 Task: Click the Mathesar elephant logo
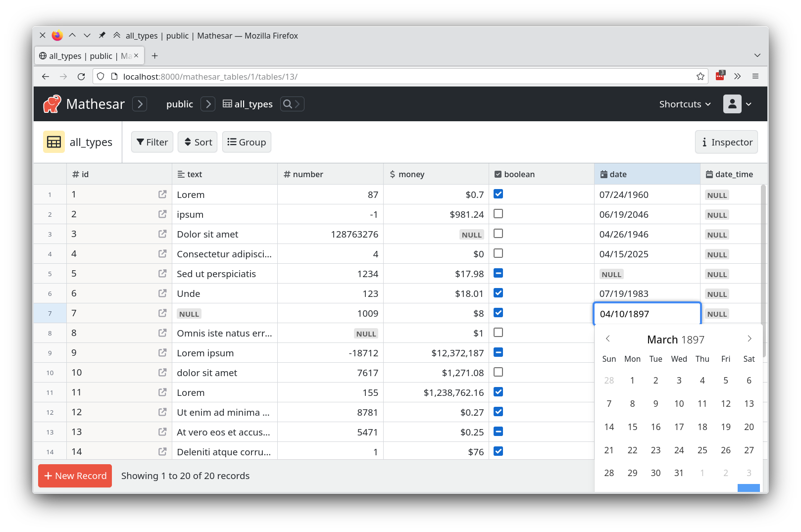53,104
